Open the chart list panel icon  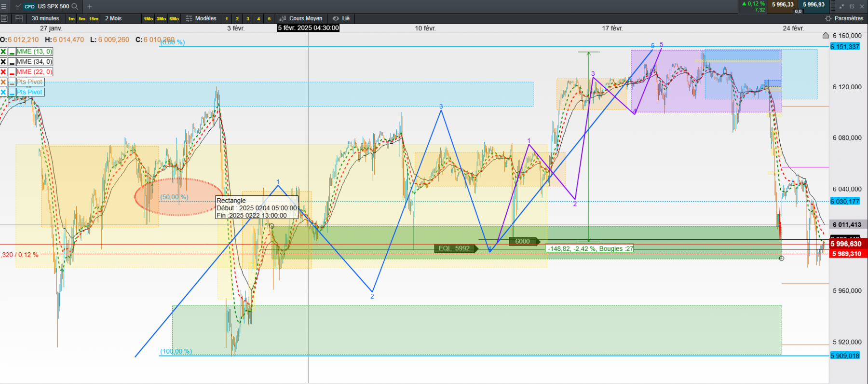4,18
